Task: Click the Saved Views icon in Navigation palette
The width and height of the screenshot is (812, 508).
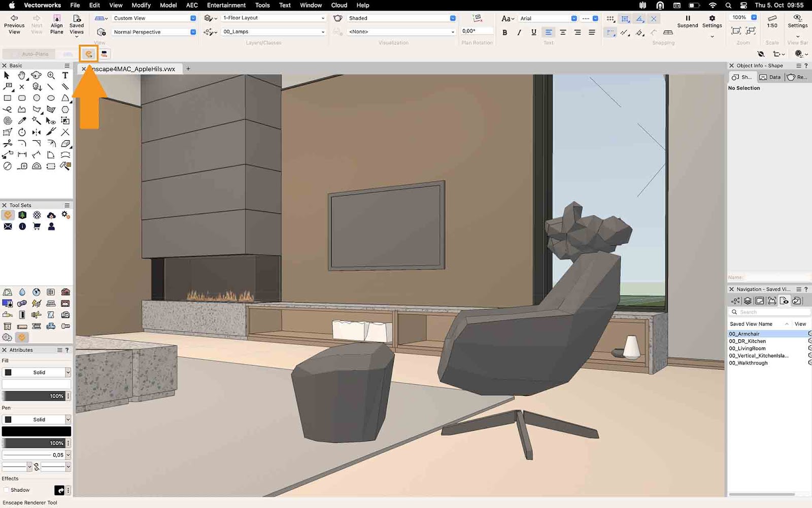Action: click(784, 301)
